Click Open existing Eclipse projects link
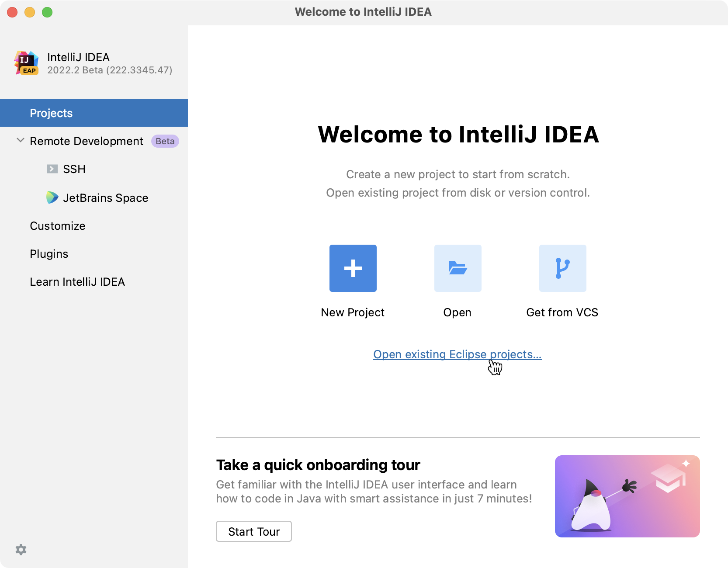 click(x=457, y=354)
